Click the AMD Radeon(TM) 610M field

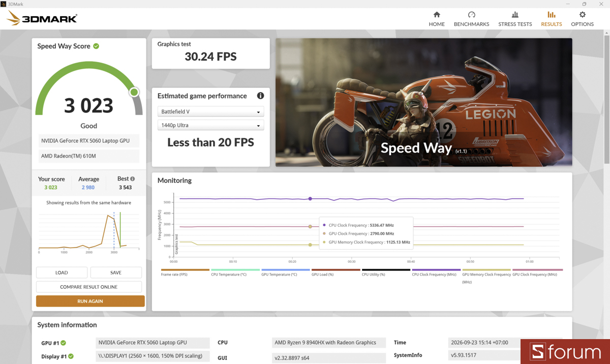click(x=89, y=156)
